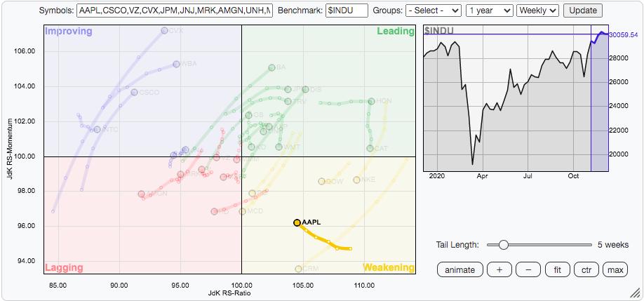Click the Benchmark $INDU input field
644x301 pixels.
pyautogui.click(x=347, y=11)
